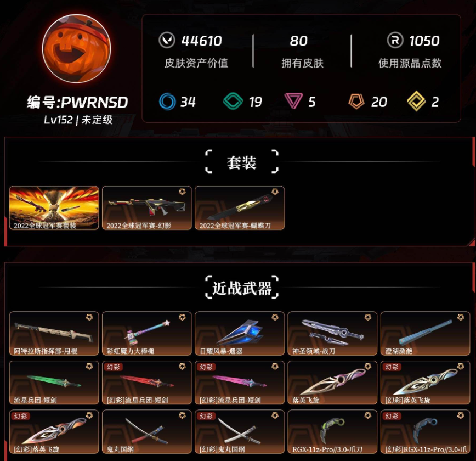Select the blue spiral tier icon
The height and width of the screenshot is (461, 476).
pyautogui.click(x=167, y=102)
